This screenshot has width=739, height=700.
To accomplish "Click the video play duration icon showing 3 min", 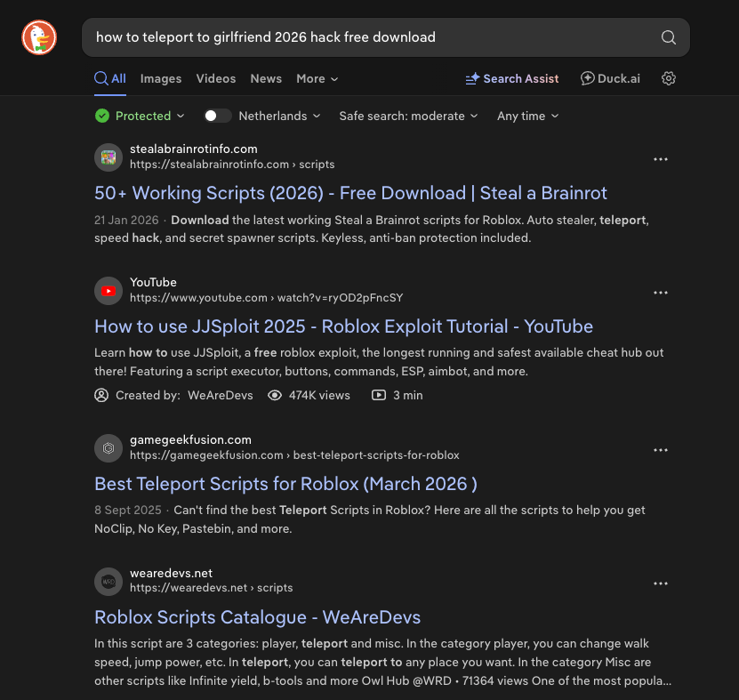I will point(381,395).
